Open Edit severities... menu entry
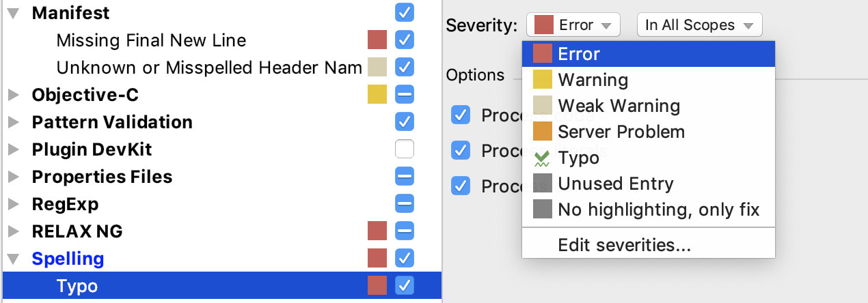868x303 pixels. point(624,245)
